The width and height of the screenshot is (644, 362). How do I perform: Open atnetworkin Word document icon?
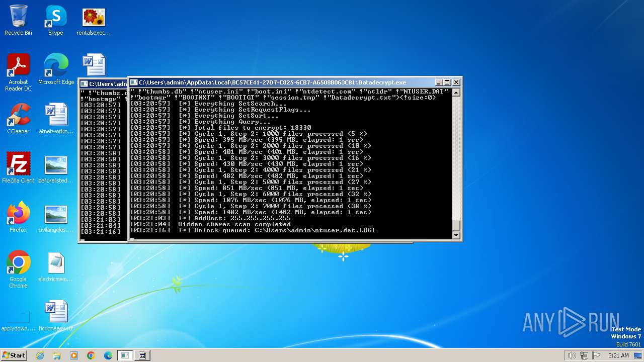coord(56,119)
